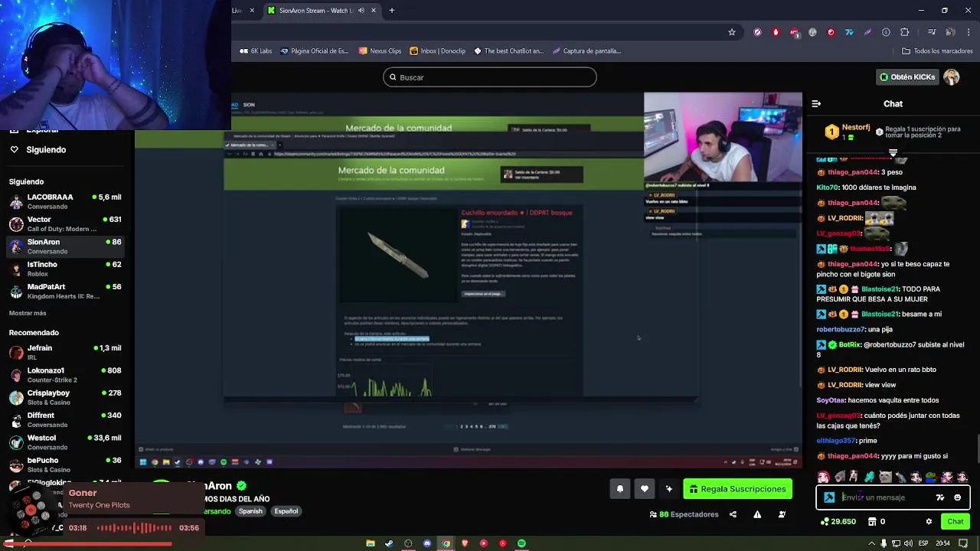The width and height of the screenshot is (980, 551).
Task: Open Siguiendo in the sidebar
Action: click(46, 150)
